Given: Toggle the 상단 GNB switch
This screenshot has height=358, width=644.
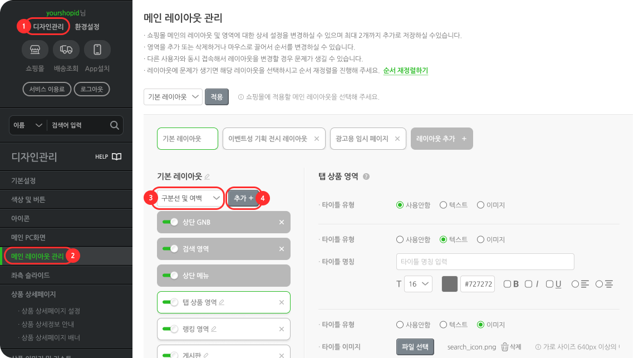Looking at the screenshot, I should 170,222.
